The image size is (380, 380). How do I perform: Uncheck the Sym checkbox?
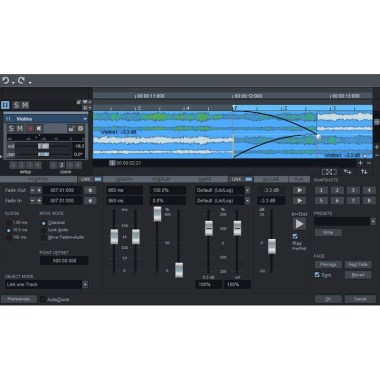tap(317, 275)
